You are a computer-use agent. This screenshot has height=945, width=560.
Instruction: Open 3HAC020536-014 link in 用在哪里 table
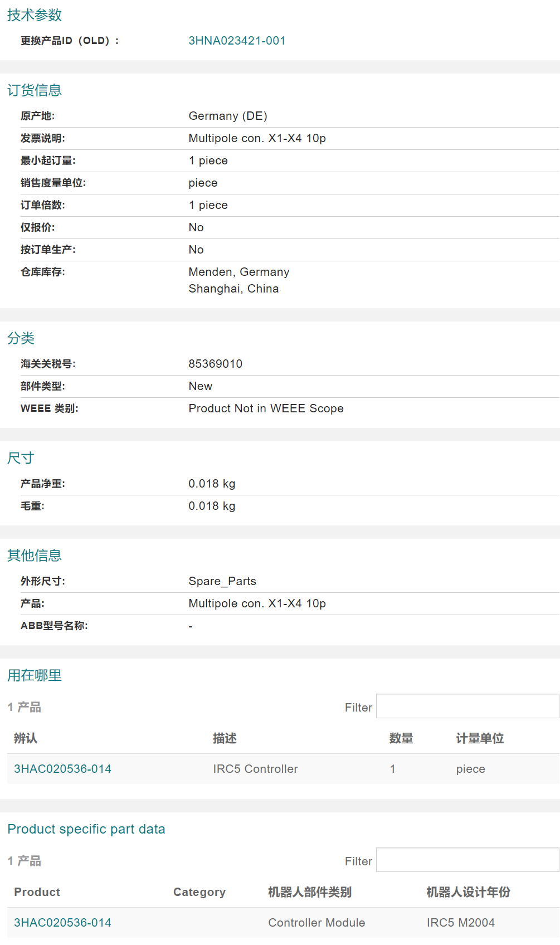click(x=62, y=769)
